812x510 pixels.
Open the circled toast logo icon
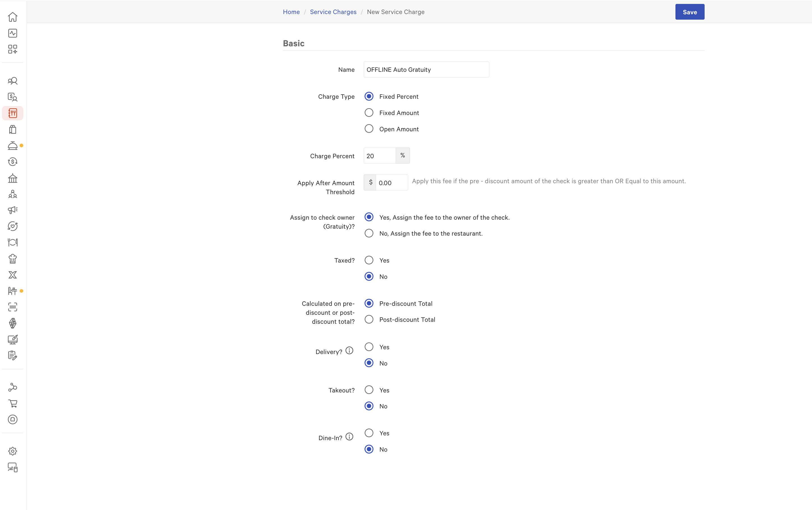click(12, 420)
